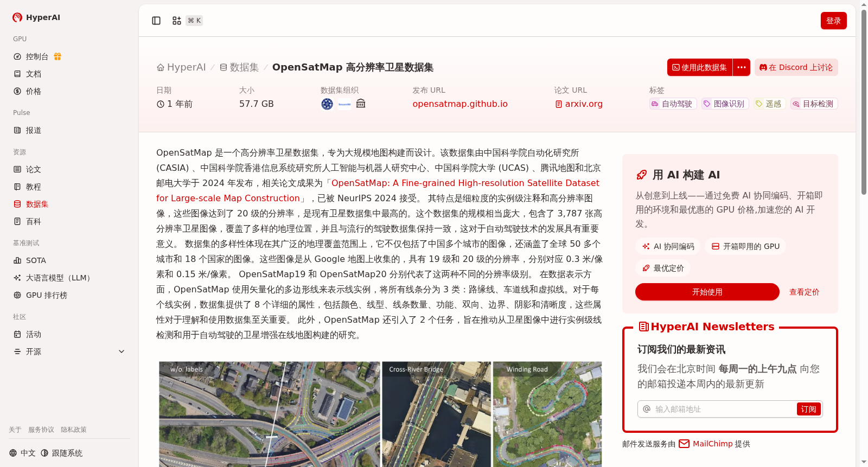
Task: Select 数据集 in the sidebar
Action: click(x=31, y=204)
